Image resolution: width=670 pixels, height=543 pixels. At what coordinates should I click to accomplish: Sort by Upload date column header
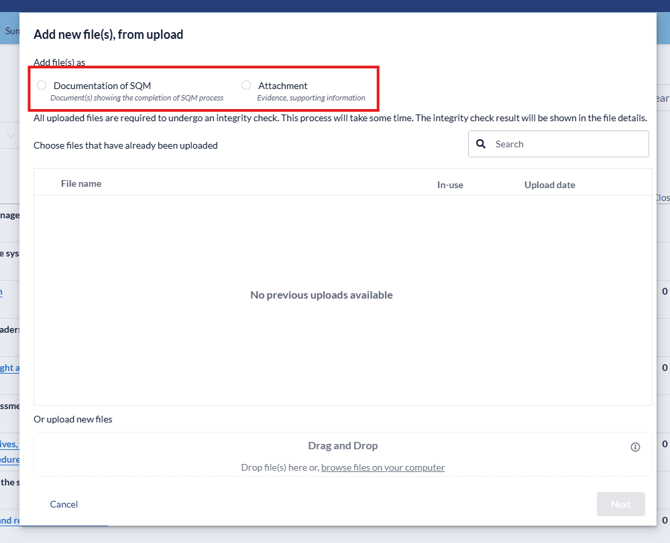[x=549, y=185]
